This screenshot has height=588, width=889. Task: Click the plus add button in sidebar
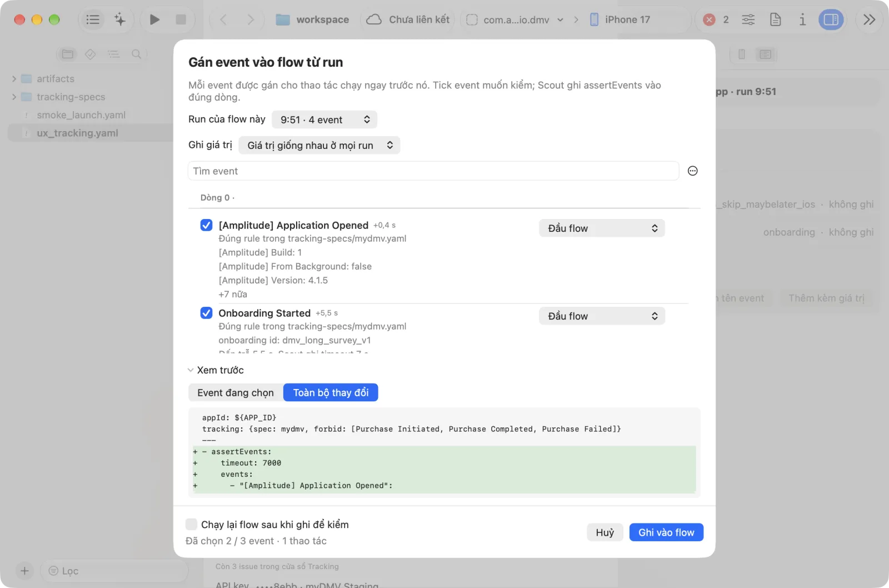[24, 571]
